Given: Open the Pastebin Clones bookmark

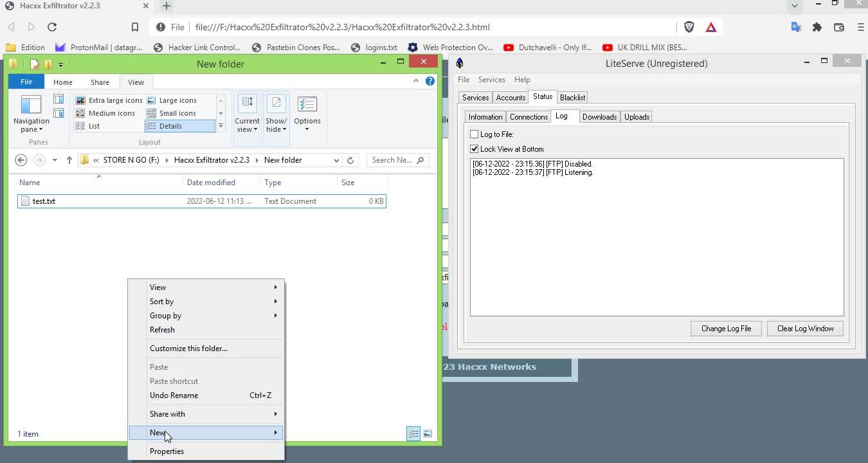Looking at the screenshot, I should (x=296, y=47).
